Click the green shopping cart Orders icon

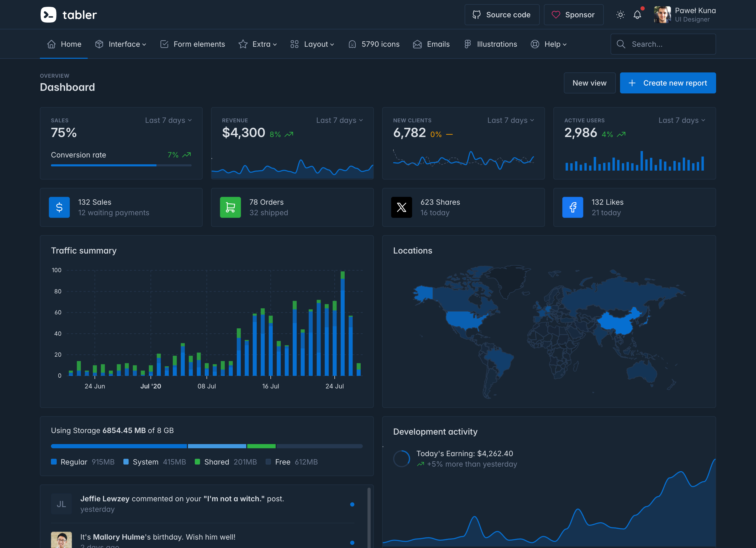click(x=230, y=207)
